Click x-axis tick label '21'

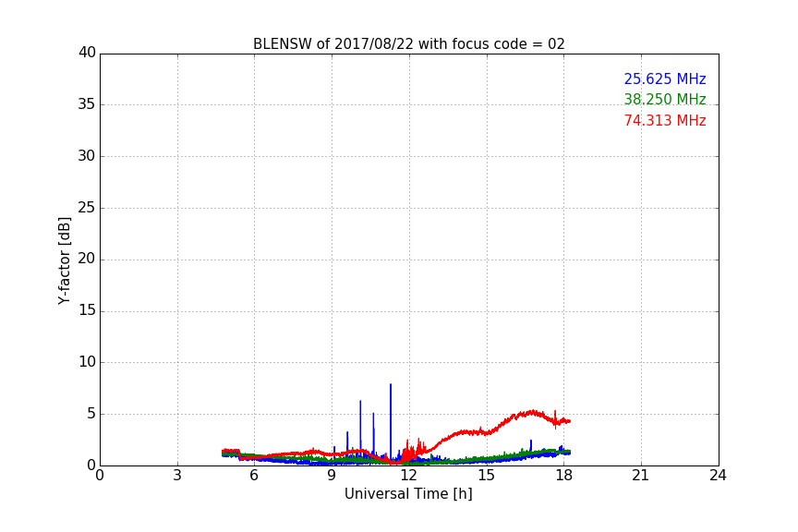pyautogui.click(x=641, y=476)
